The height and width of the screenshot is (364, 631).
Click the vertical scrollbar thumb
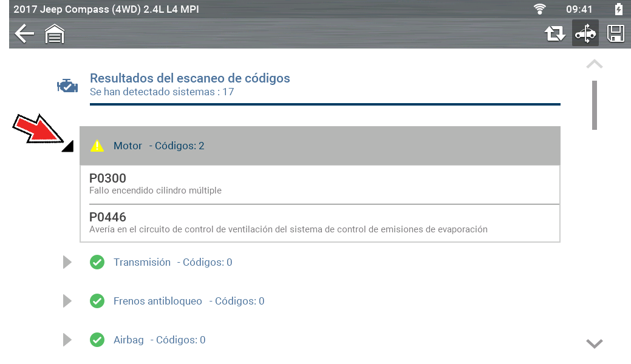(595, 104)
